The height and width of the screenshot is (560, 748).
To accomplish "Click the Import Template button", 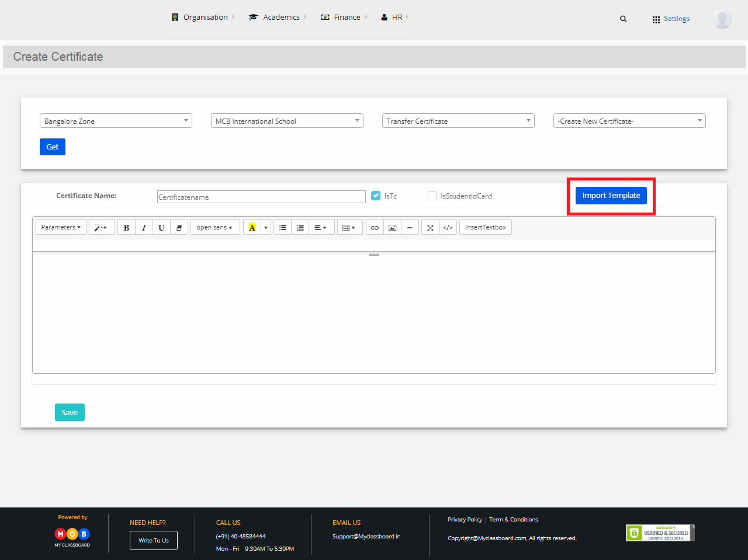I will (611, 196).
